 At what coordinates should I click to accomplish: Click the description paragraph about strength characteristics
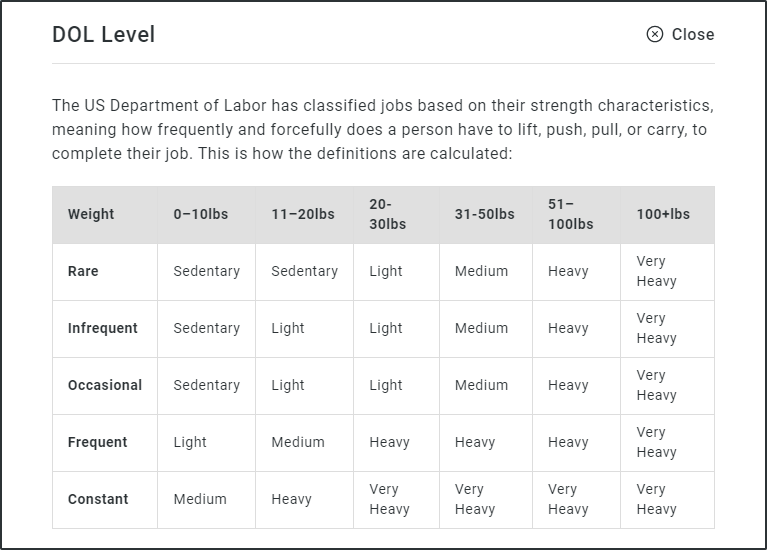[383, 129]
